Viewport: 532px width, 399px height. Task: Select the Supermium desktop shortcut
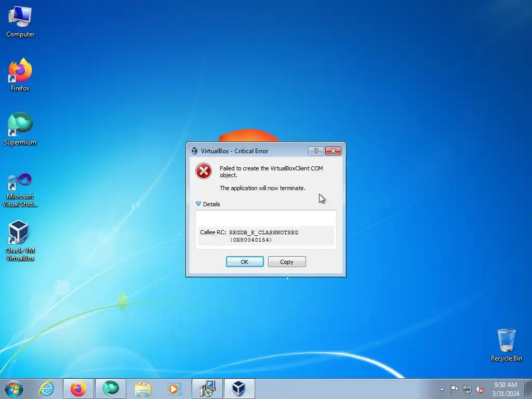20,129
